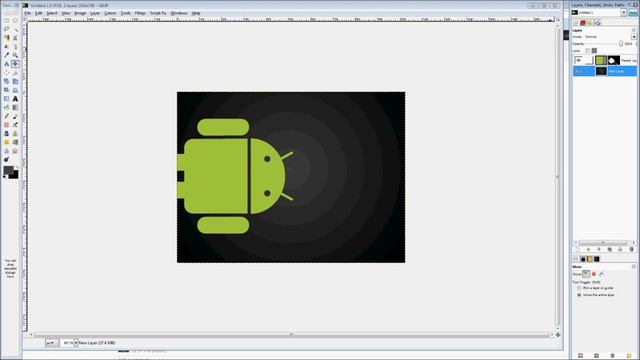The image size is (640, 360).
Task: Open the Layer menu
Action: click(x=95, y=13)
